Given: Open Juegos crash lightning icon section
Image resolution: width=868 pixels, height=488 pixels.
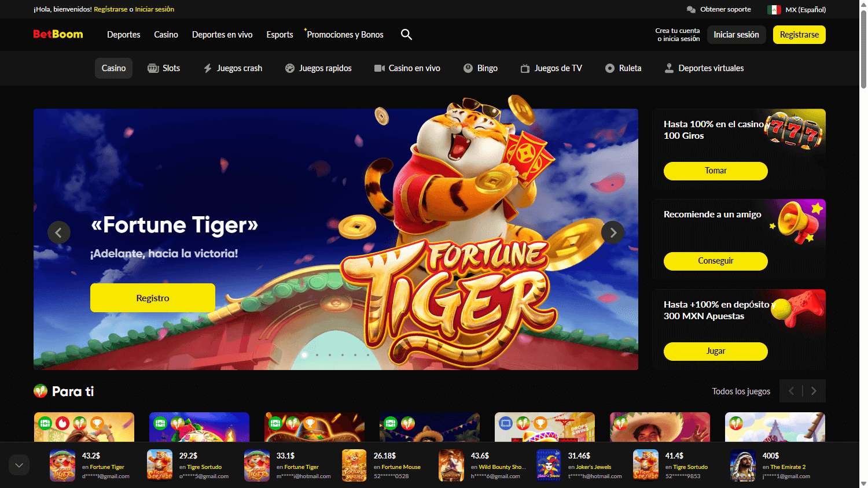Looking at the screenshot, I should pos(208,68).
